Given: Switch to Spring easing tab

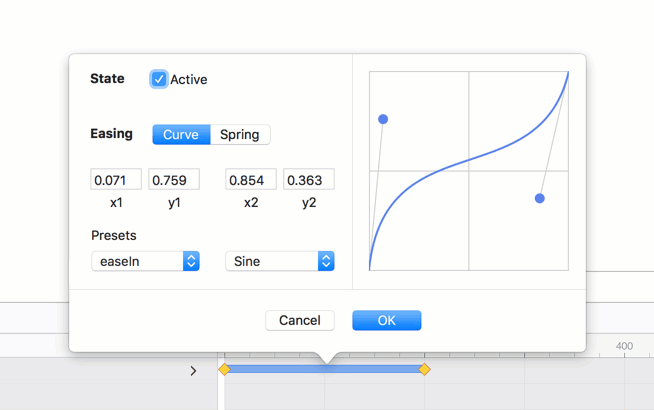Looking at the screenshot, I should click(240, 135).
